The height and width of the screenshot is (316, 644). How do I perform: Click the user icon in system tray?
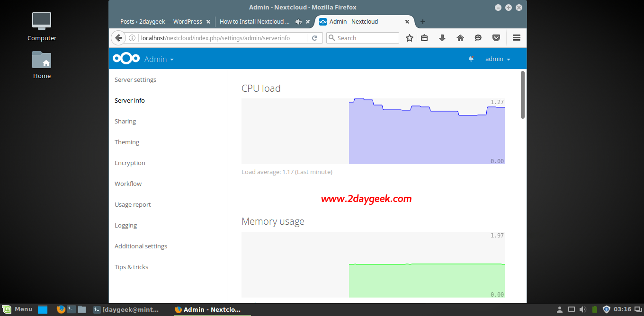tap(560, 309)
